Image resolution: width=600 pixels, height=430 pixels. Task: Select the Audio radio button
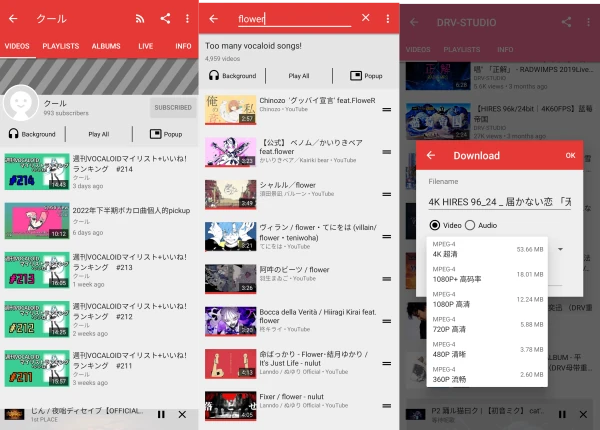click(x=481, y=225)
